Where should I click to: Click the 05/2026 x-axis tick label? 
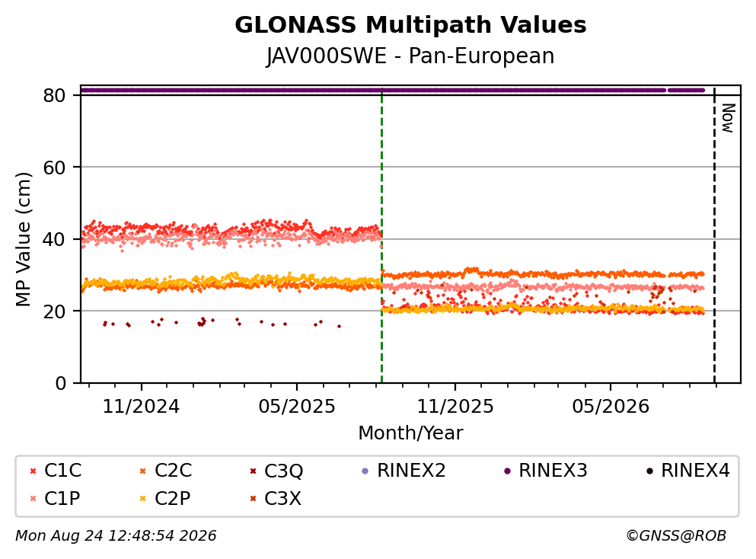tap(611, 407)
